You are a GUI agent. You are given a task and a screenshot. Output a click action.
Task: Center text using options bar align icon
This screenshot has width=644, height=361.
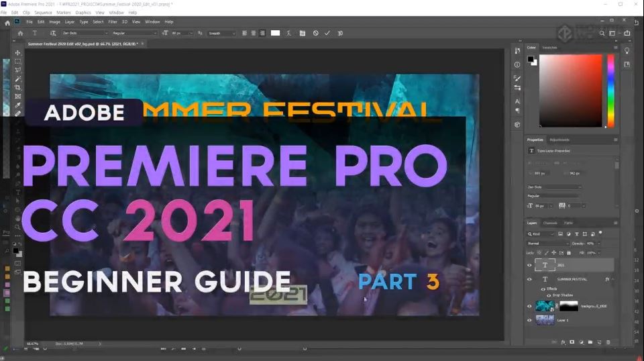(254, 34)
